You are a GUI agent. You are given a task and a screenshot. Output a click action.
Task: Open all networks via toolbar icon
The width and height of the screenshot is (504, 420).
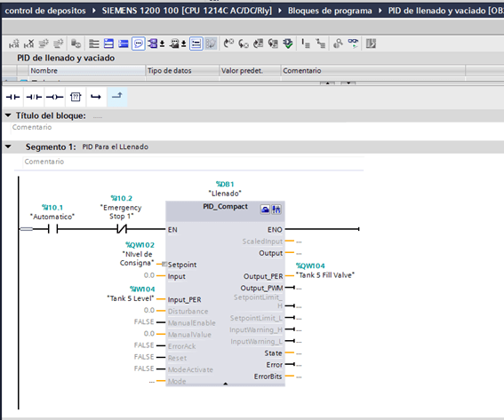coord(108,44)
